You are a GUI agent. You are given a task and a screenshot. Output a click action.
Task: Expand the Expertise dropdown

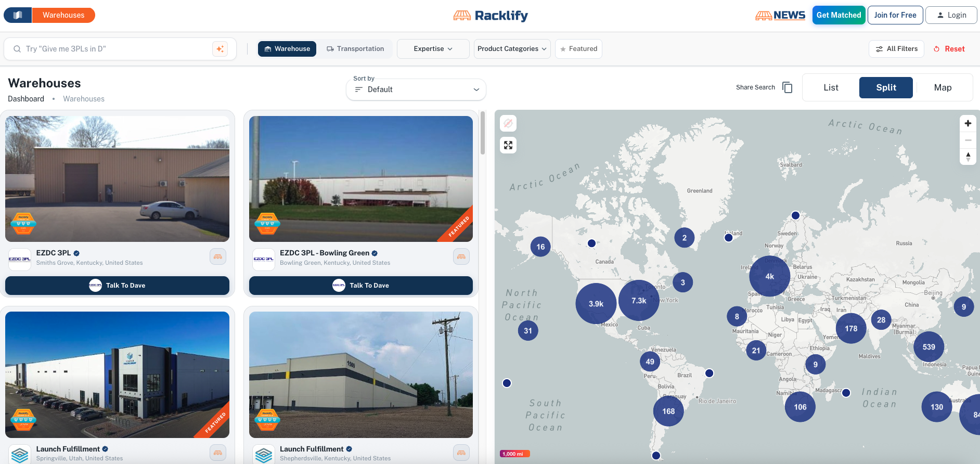coord(433,49)
